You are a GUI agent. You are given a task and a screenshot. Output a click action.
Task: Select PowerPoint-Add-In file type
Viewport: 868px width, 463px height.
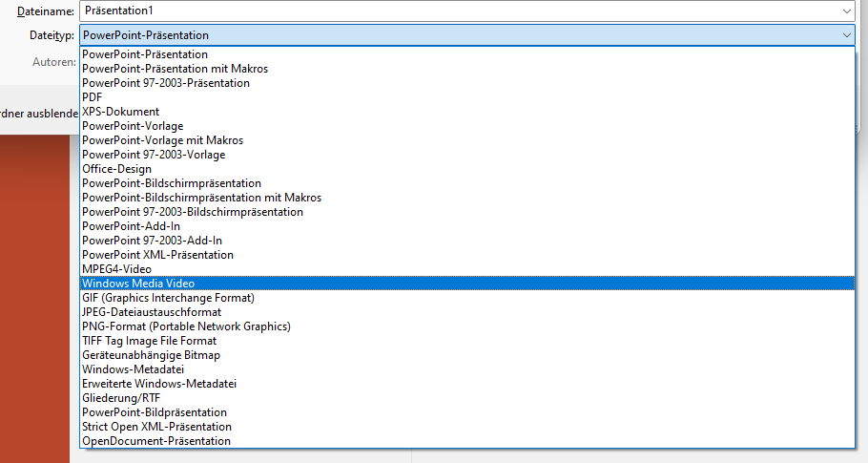(x=467, y=226)
